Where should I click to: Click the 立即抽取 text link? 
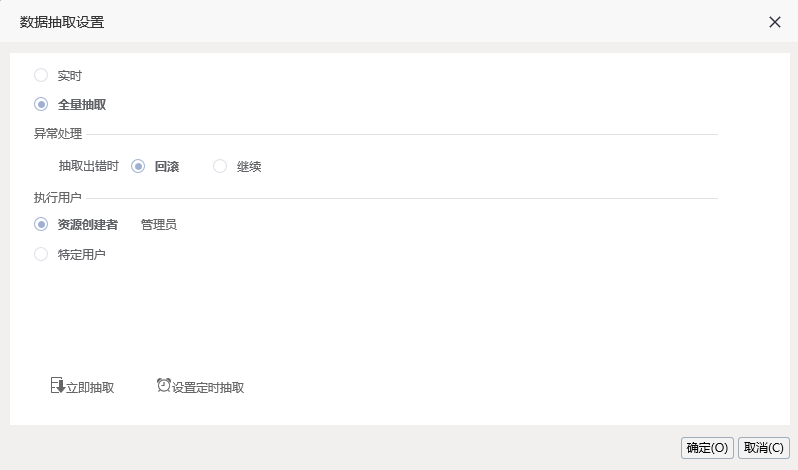(90, 388)
